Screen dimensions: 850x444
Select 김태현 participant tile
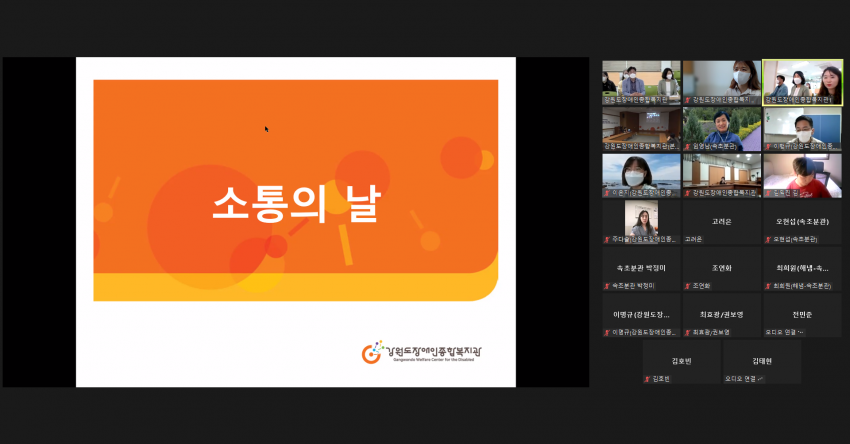[762, 362]
